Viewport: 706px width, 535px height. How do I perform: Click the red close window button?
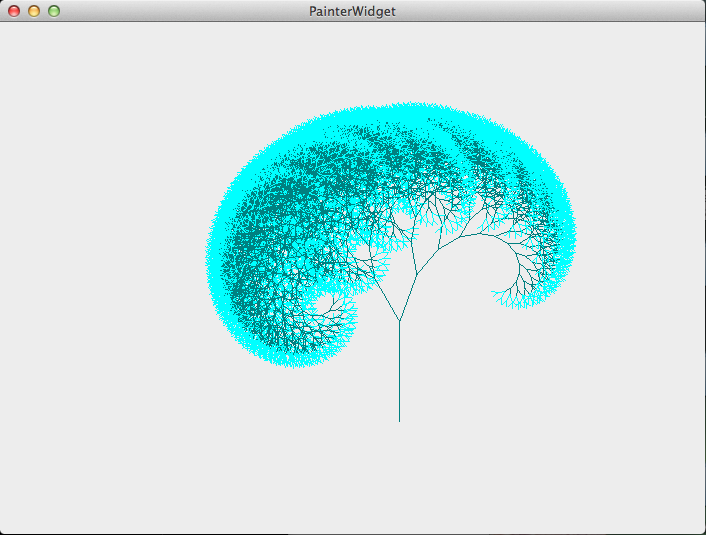[x=14, y=11]
